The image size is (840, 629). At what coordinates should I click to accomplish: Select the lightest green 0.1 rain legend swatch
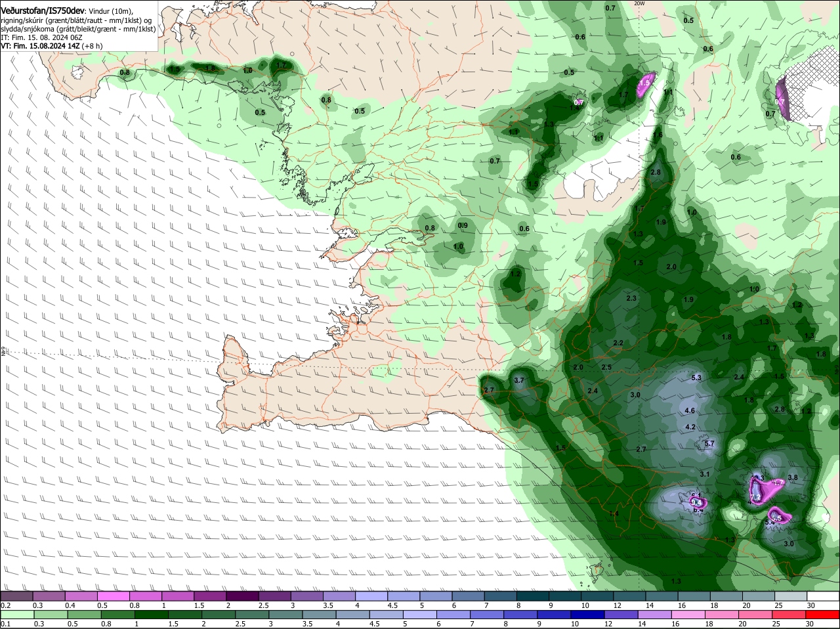(x=17, y=615)
